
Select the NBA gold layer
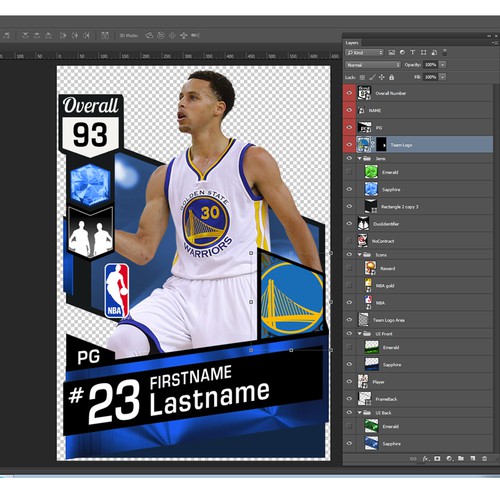(418, 285)
